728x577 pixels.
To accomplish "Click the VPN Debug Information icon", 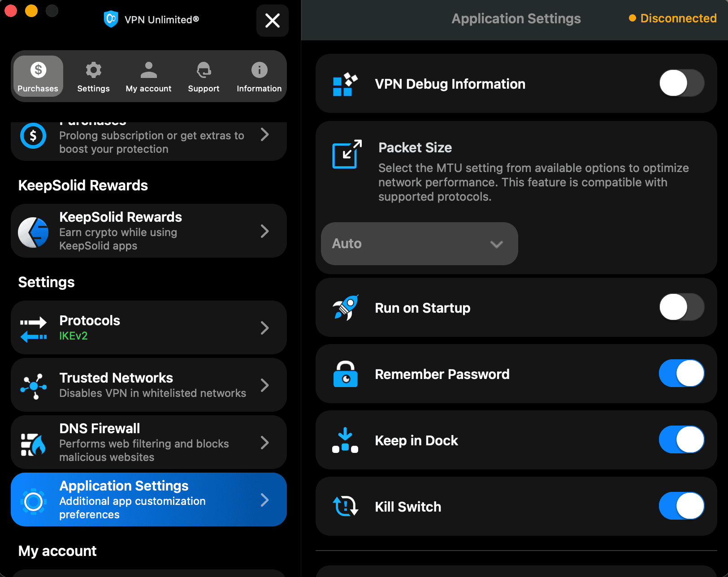I will [x=345, y=84].
